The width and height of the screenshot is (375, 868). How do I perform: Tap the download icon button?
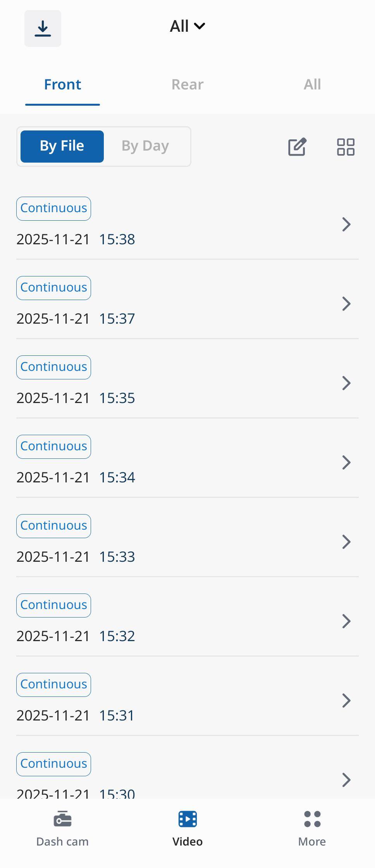pyautogui.click(x=43, y=28)
